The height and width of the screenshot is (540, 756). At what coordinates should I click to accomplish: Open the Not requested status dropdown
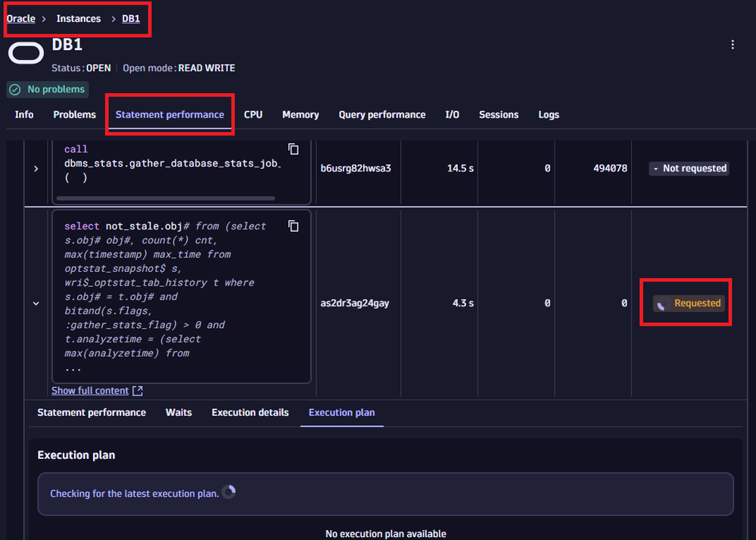(x=689, y=169)
